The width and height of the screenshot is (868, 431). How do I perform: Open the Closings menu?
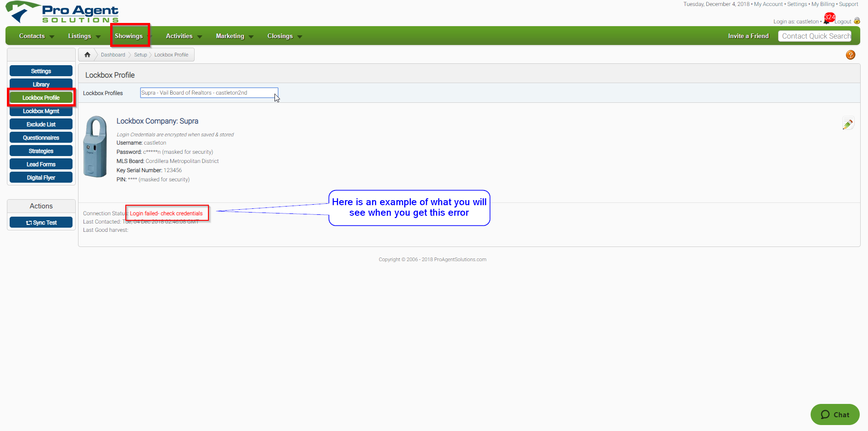coord(280,36)
